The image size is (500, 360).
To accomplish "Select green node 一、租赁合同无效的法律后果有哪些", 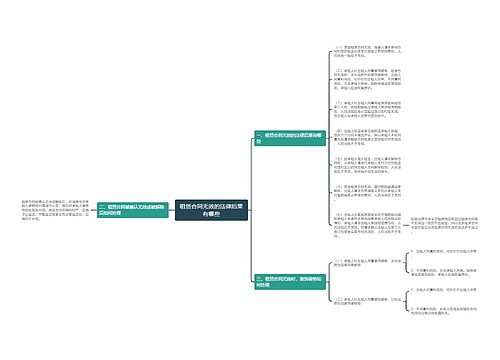I will 290,138.
